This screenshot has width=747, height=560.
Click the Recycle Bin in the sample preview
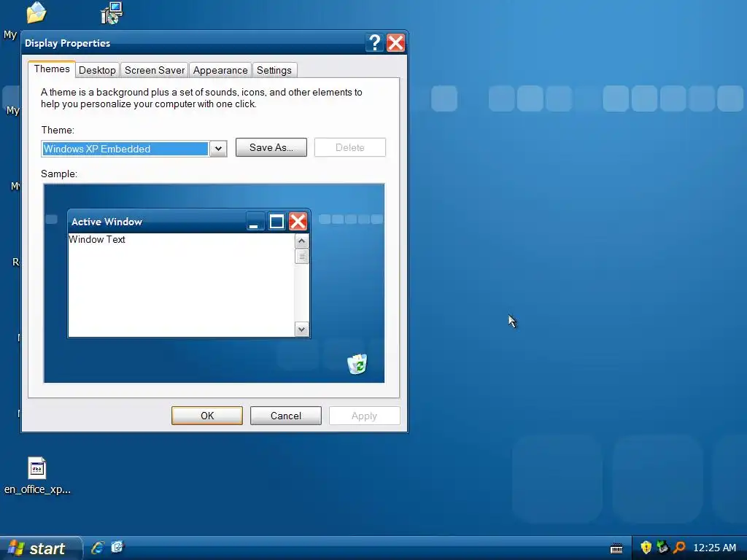[357, 365]
